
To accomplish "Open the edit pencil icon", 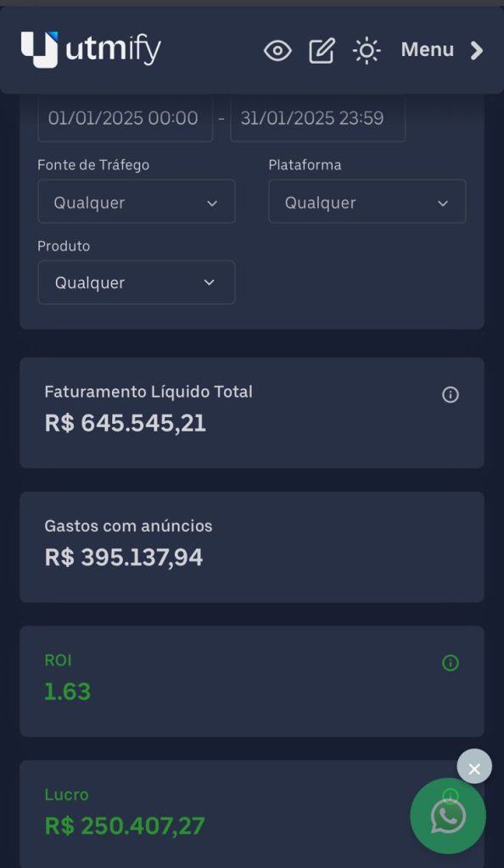I will pos(322,51).
